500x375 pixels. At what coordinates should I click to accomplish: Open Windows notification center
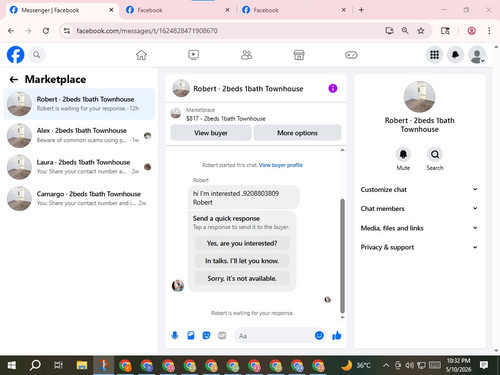(x=484, y=365)
